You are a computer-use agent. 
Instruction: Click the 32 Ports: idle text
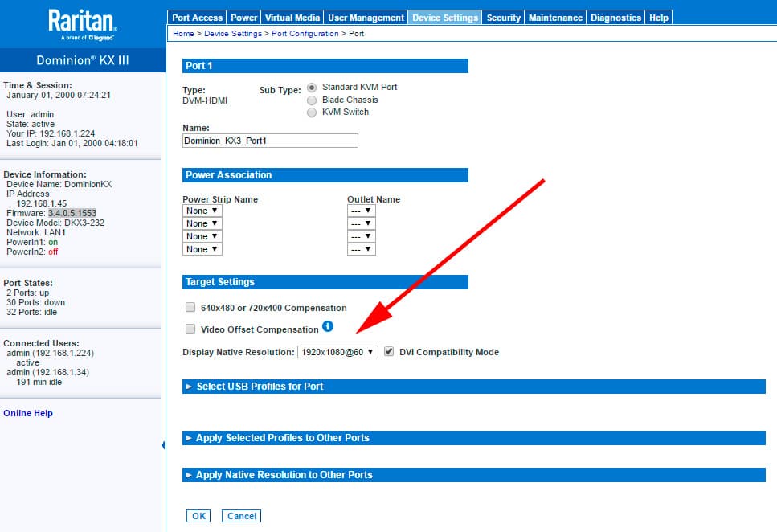point(31,312)
